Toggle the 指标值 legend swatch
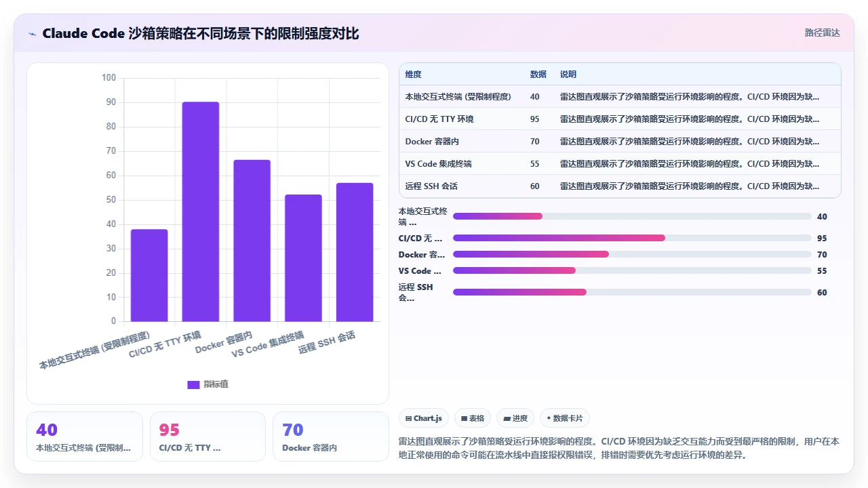 point(193,384)
